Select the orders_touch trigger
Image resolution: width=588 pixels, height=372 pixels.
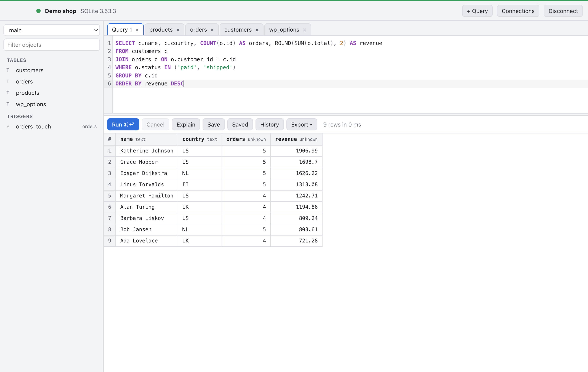pos(51,127)
